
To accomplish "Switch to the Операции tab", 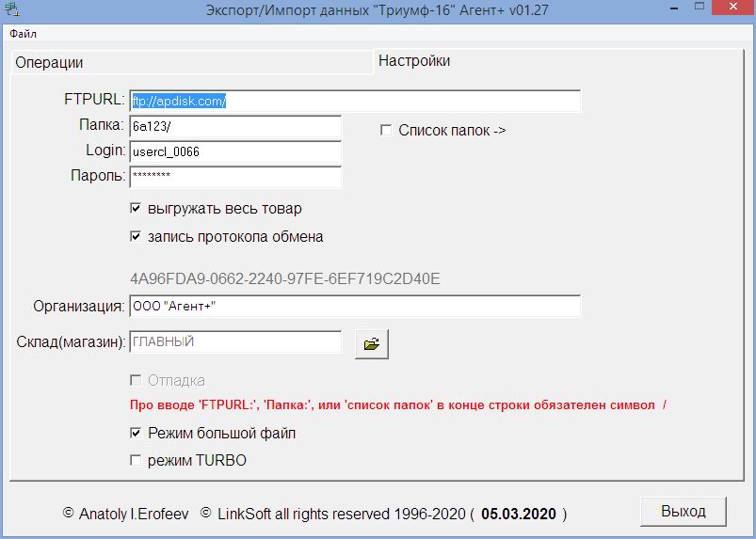I will click(192, 63).
